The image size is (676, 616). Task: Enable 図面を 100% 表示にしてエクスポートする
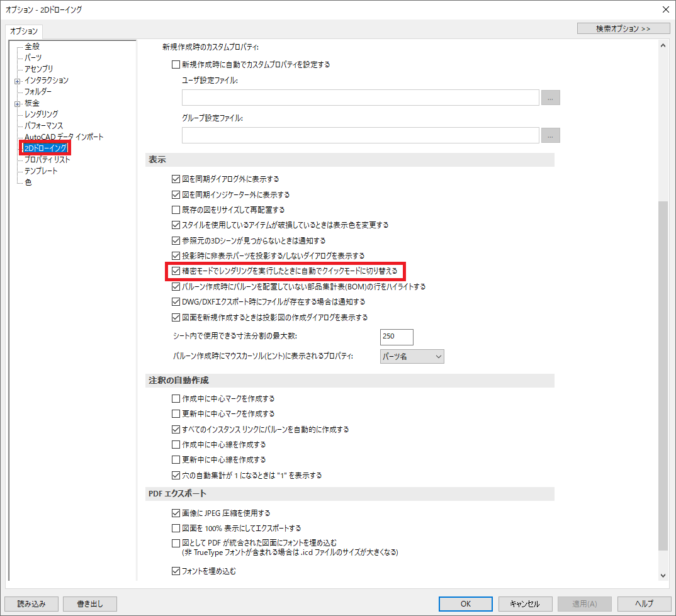[x=177, y=527]
